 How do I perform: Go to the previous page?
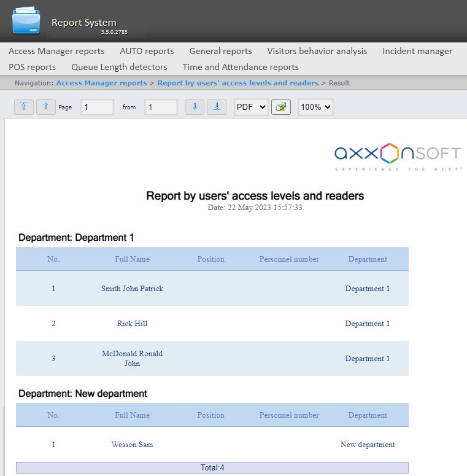[46, 107]
